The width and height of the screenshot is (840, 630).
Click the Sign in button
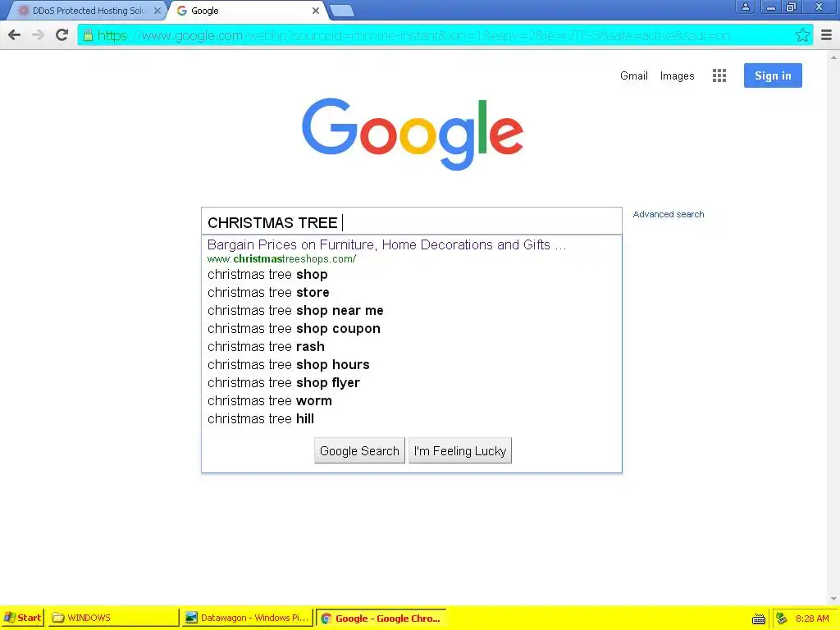[773, 75]
